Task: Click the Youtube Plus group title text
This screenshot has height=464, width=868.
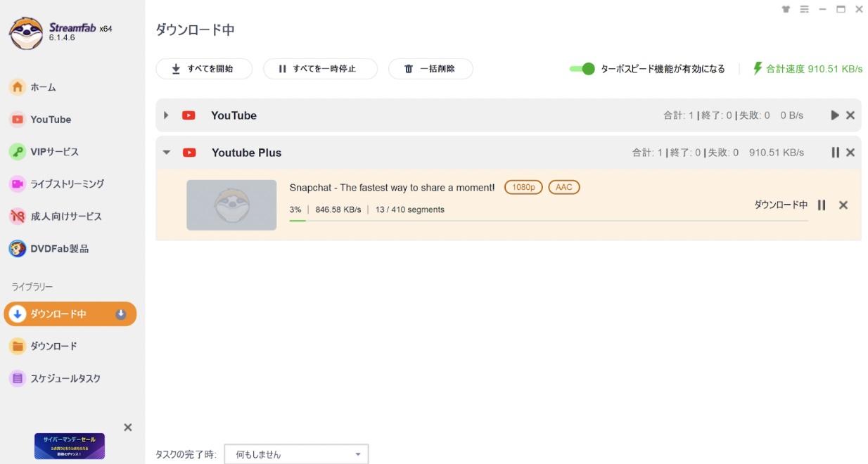Action: pyautogui.click(x=246, y=153)
